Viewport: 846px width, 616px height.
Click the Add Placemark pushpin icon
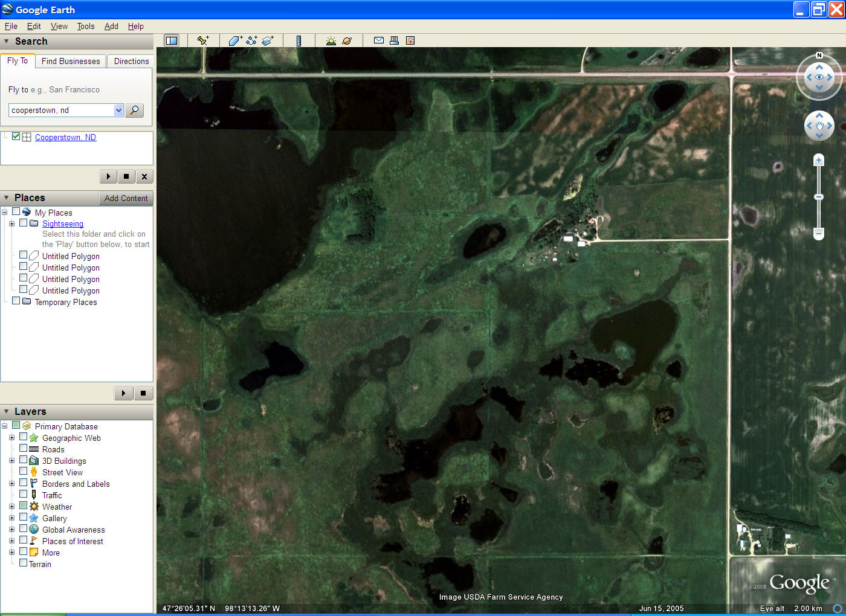[x=203, y=40]
